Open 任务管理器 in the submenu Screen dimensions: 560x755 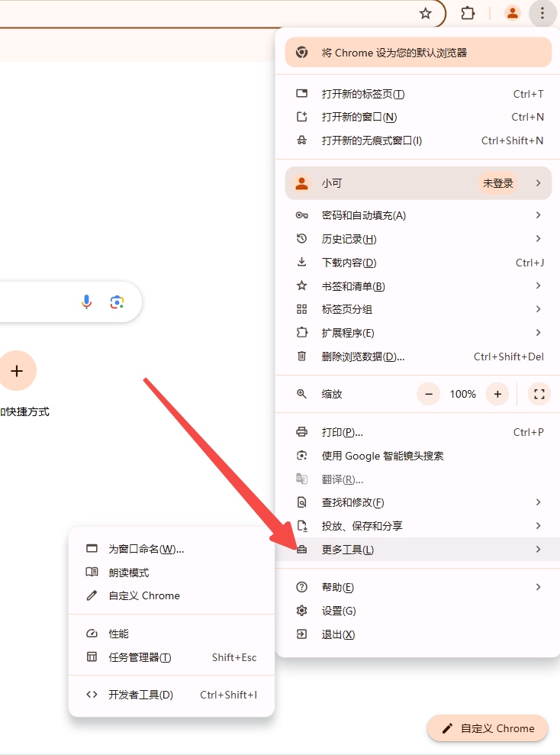click(172, 657)
